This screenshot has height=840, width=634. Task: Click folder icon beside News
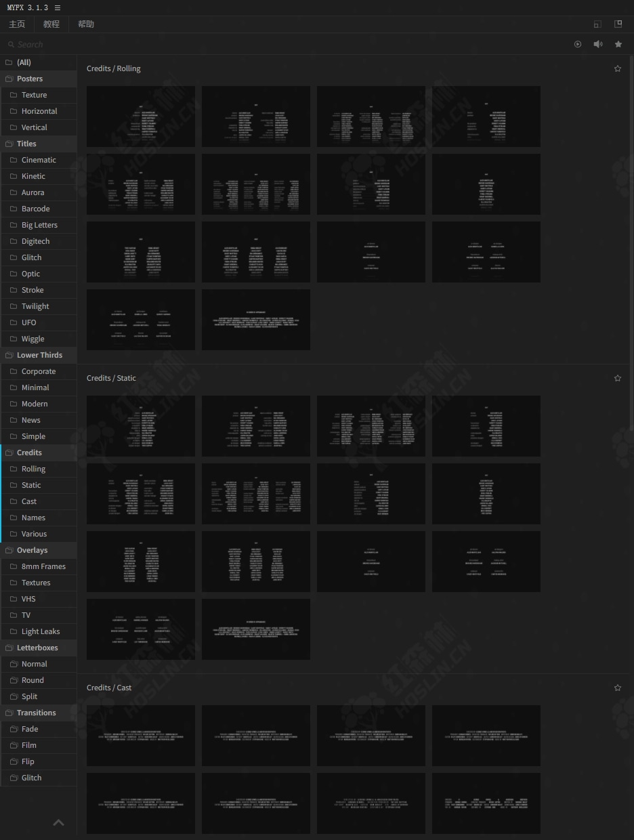[14, 420]
